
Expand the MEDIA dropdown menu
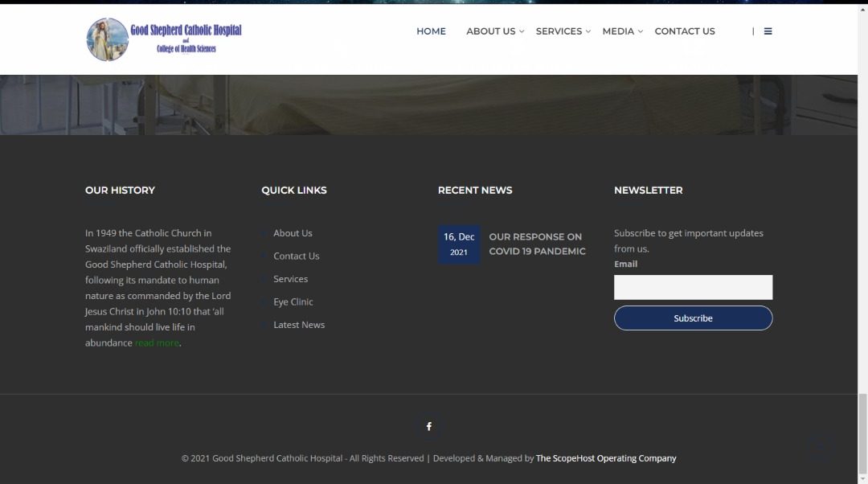click(x=622, y=31)
